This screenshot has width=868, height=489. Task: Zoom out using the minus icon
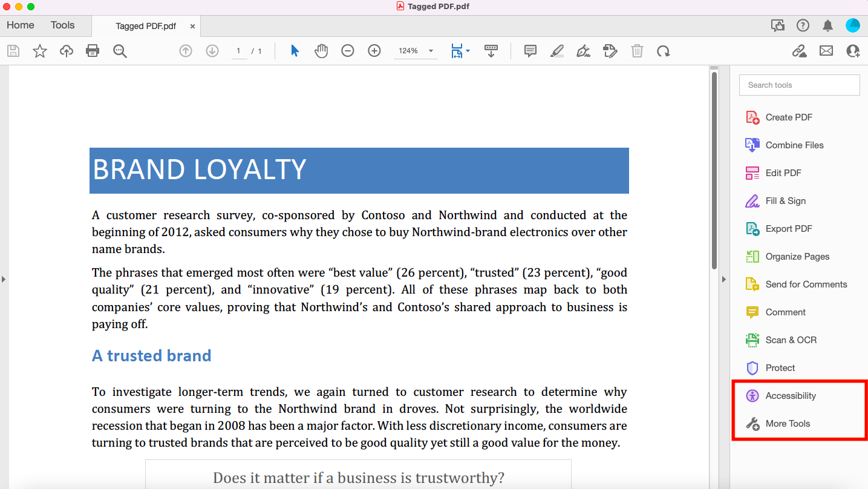click(x=348, y=51)
